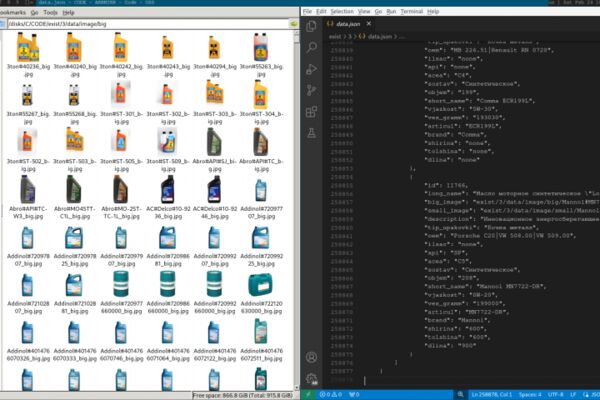Click the file manager vertical scrollbar
Image resolution: width=600 pixels, height=400 pixels.
pyautogui.click(x=297, y=210)
